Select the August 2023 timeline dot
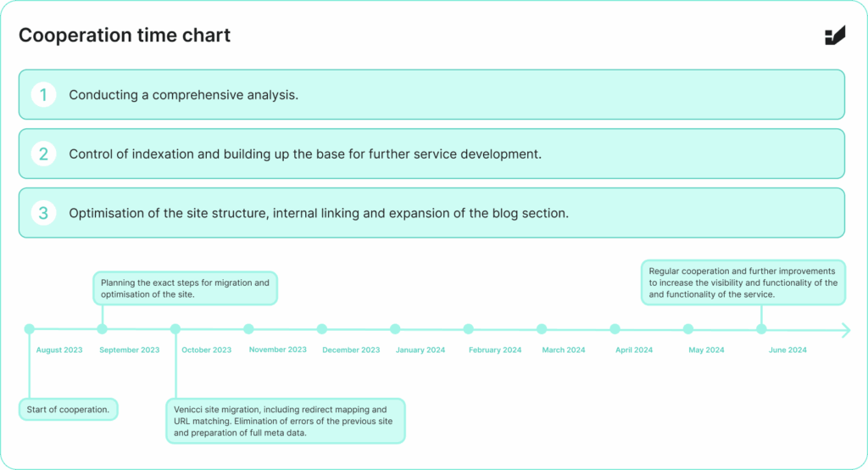The height and width of the screenshot is (470, 868). pos(30,329)
